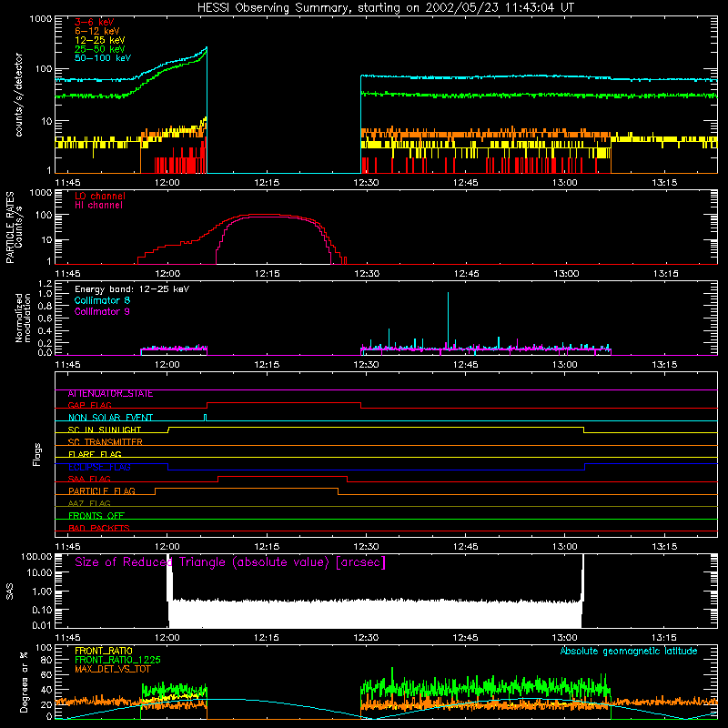
Task: Click the BAD_PACKETS flag label
Action: click(x=99, y=529)
